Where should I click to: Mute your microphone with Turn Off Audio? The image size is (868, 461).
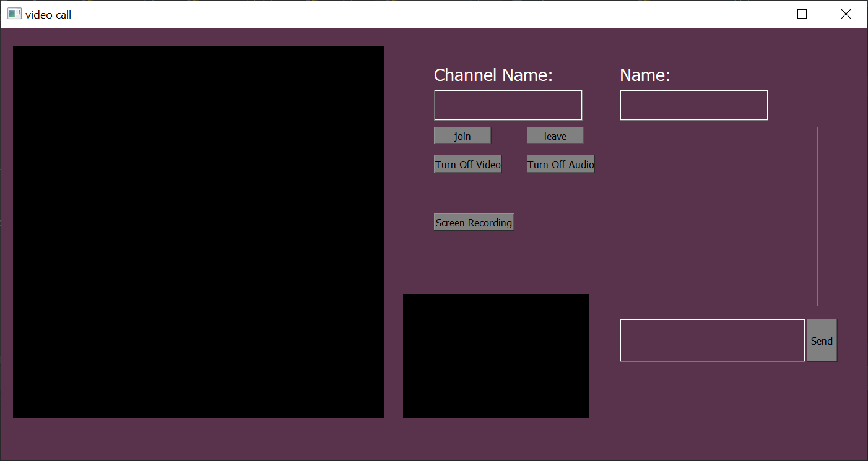[x=560, y=163]
